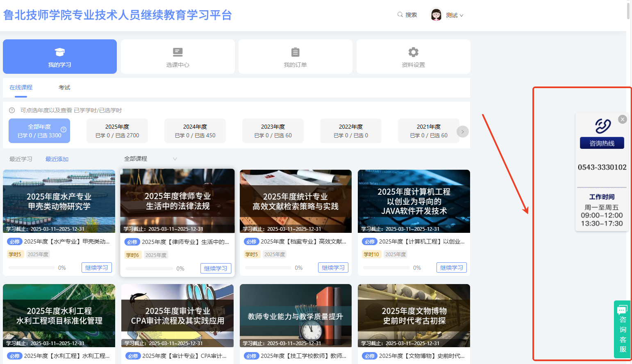
Task: Click the 计算机工程 course title link
Action: coord(422,241)
